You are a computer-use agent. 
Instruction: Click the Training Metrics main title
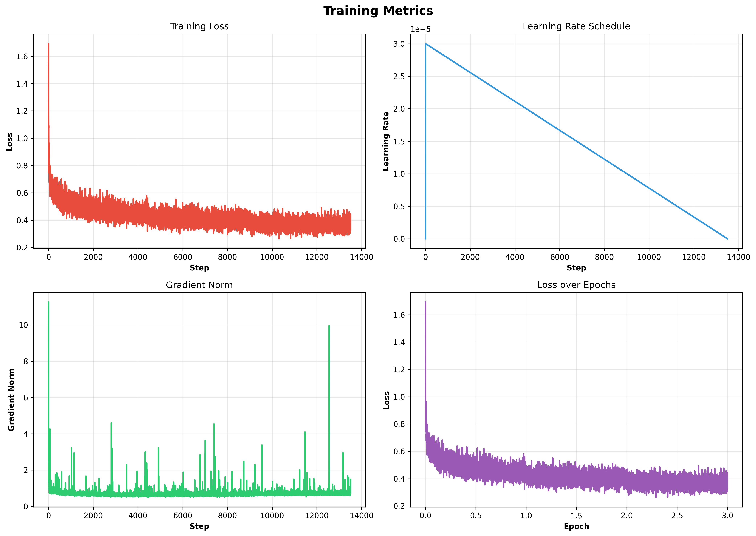pyautogui.click(x=378, y=11)
